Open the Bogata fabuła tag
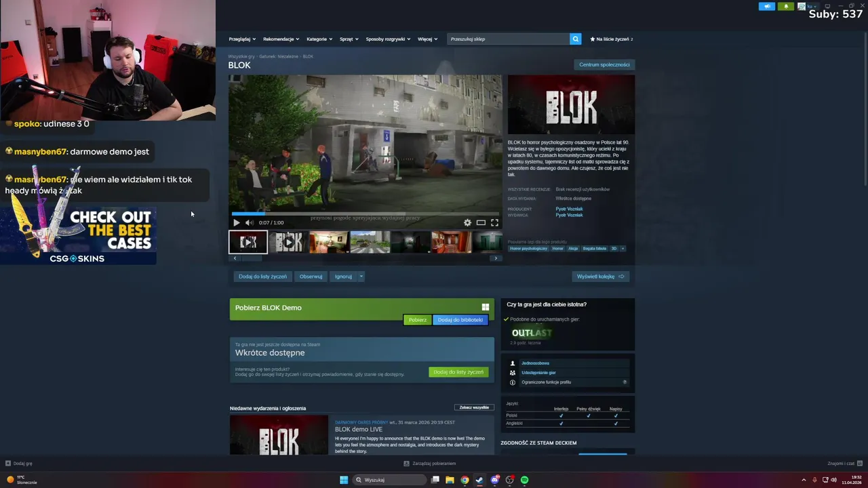868x488 pixels. point(595,249)
